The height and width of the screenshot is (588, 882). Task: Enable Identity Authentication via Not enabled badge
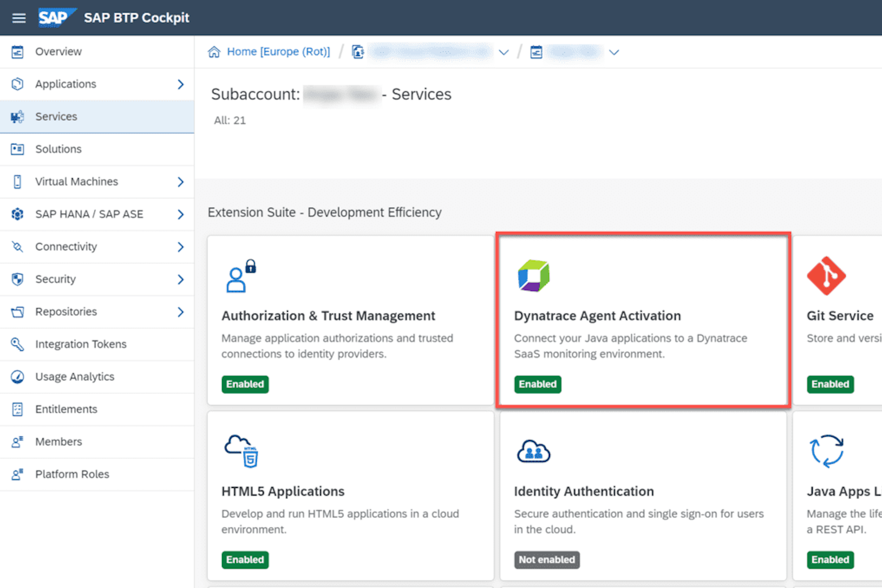547,560
